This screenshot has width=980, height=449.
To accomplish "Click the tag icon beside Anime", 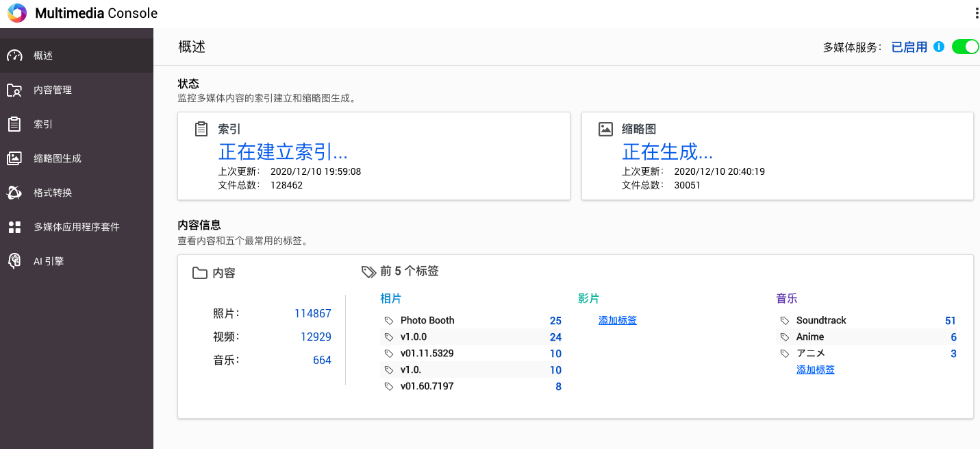I will (x=785, y=337).
